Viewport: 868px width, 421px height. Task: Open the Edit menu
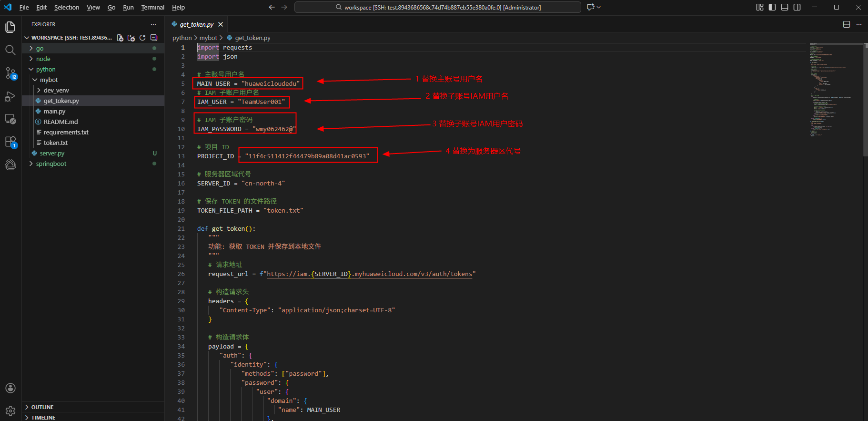tap(41, 7)
